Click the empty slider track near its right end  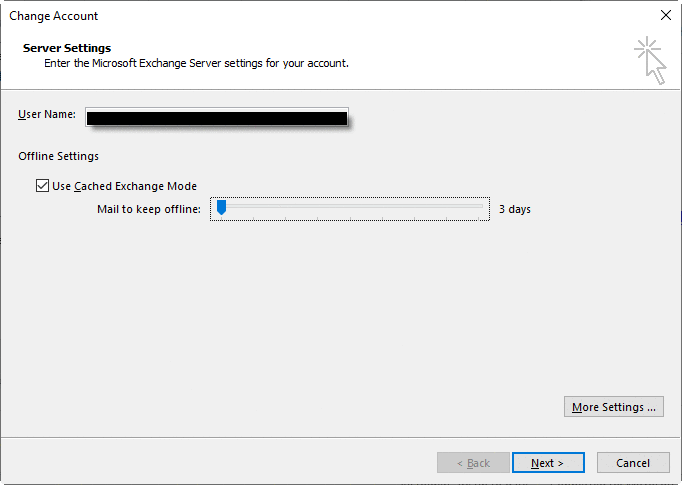coord(470,209)
